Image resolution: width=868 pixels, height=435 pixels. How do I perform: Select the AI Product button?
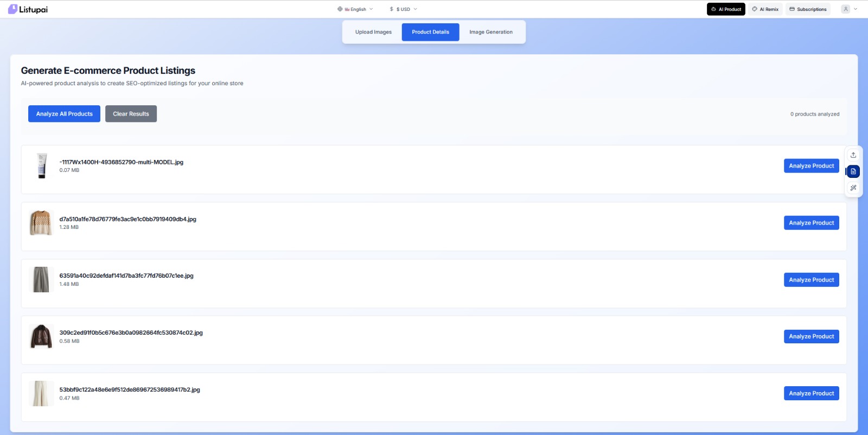pos(726,9)
